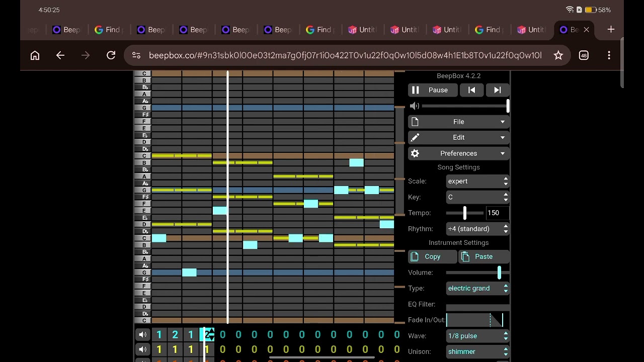Copy the instrument settings

[433, 256]
